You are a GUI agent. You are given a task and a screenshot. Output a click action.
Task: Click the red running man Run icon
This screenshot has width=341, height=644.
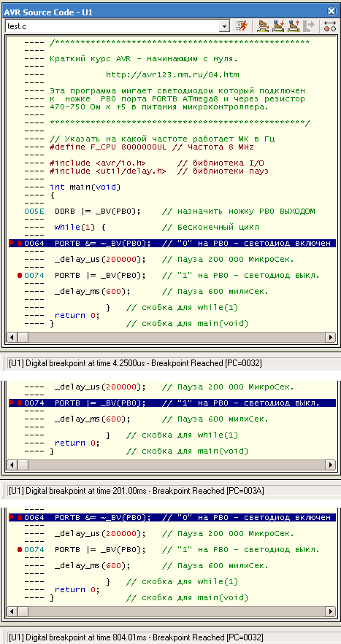point(241,26)
